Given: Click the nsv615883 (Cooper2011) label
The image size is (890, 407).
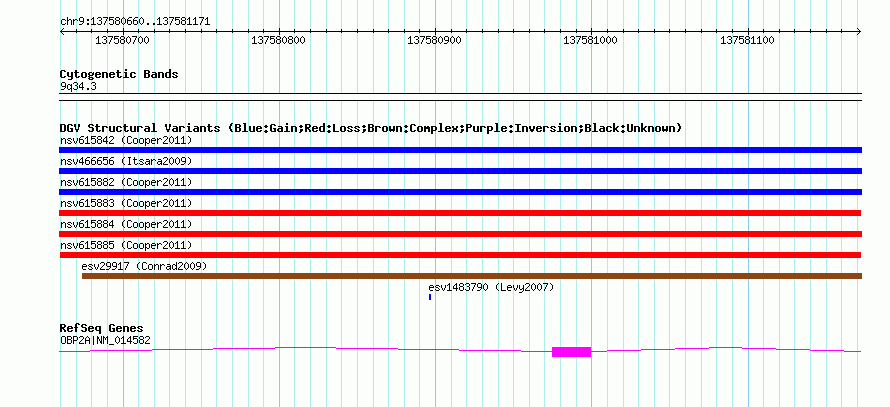Looking at the screenshot, I should point(126,203).
